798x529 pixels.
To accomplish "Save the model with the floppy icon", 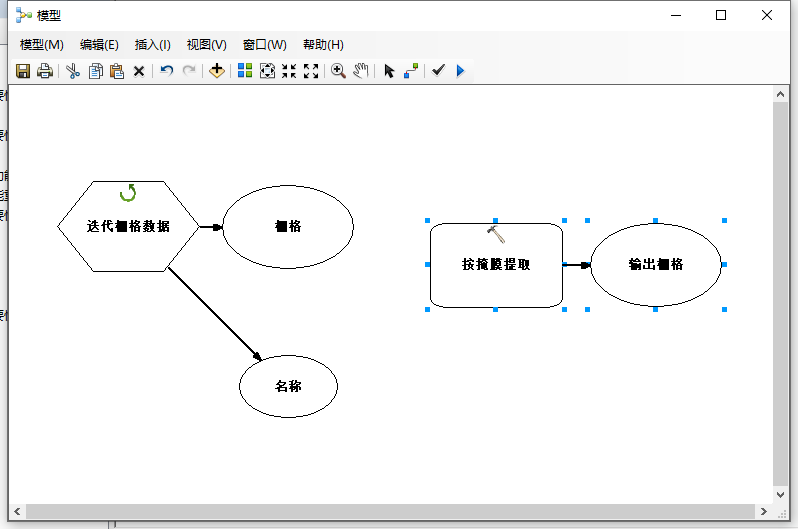I will point(23,71).
